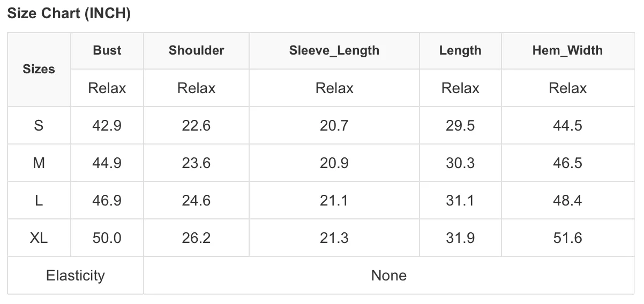Click the 42.9 bust value
The height and width of the screenshot is (304, 644).
pos(107,125)
